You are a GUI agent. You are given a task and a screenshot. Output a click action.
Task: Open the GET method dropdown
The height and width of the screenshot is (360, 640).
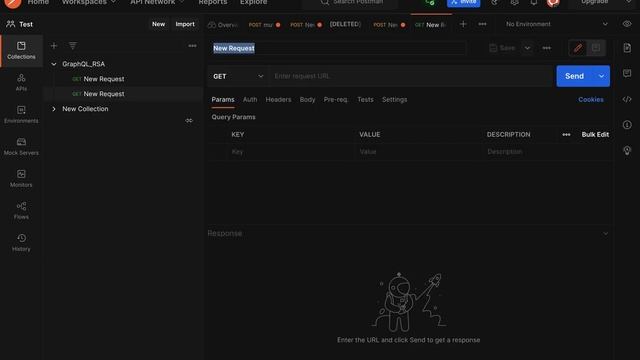click(x=238, y=76)
